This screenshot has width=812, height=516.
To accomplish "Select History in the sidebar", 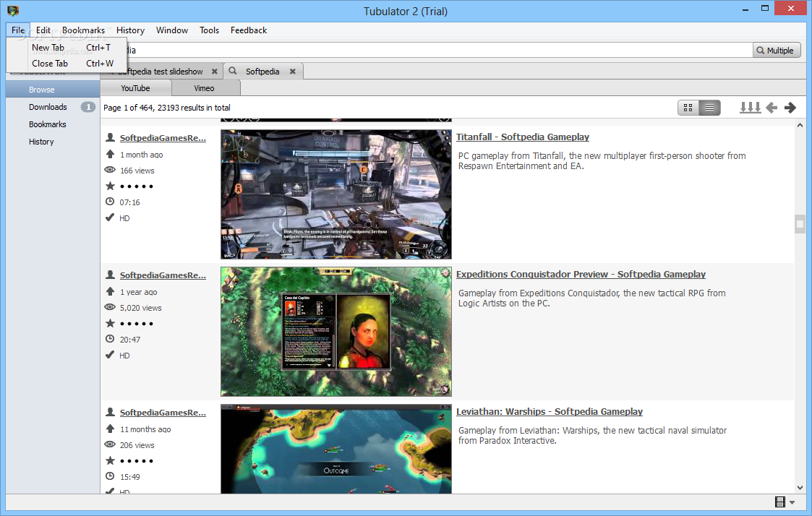I will tap(53, 142).
